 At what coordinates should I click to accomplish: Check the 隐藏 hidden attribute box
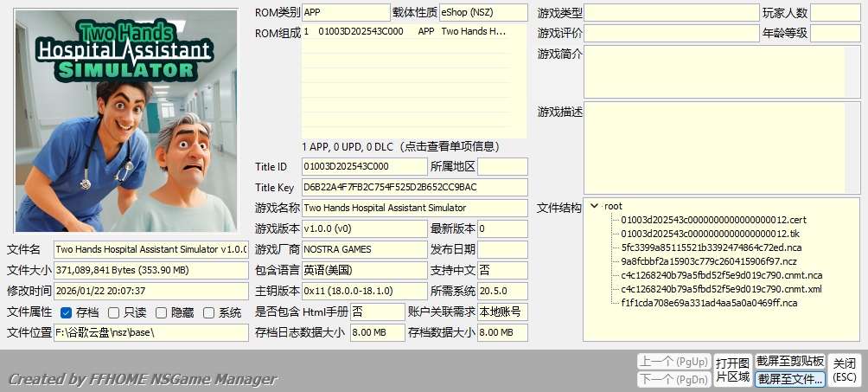[161, 312]
